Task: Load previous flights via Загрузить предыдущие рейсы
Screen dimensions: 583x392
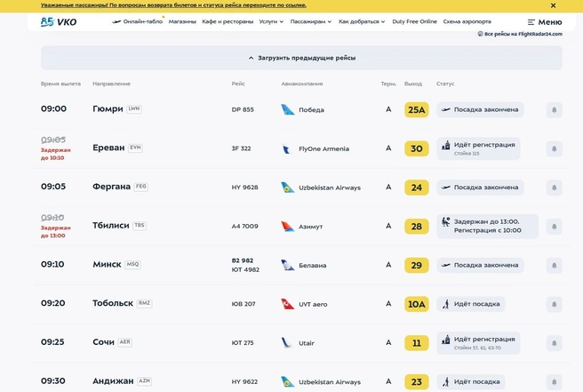Action: [x=301, y=58]
